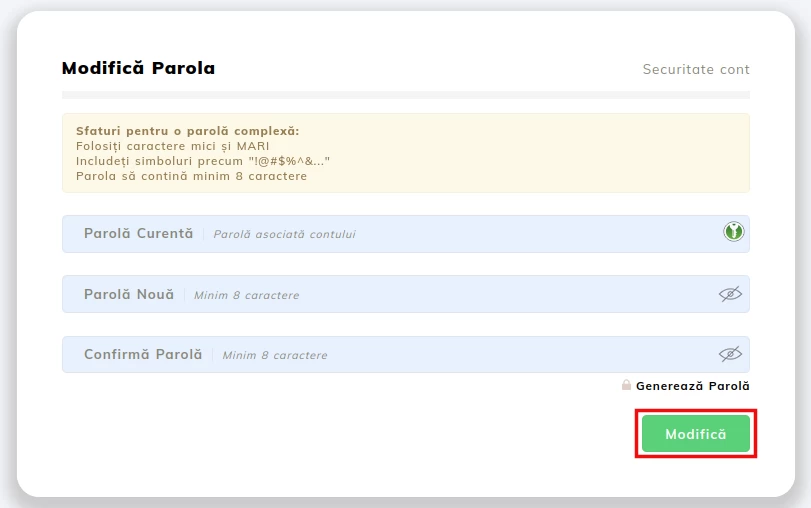Click the "Parolă Nouă" field label
Screen dimensions: 811x508
(x=129, y=295)
